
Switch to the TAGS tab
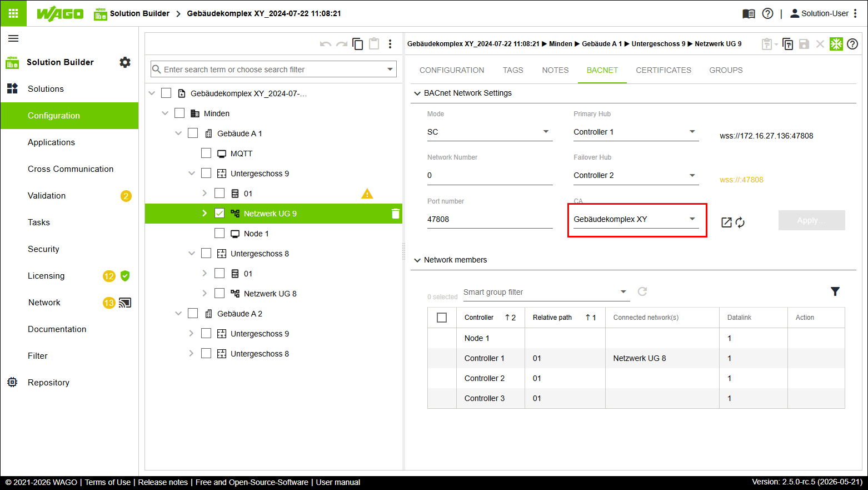(x=513, y=70)
